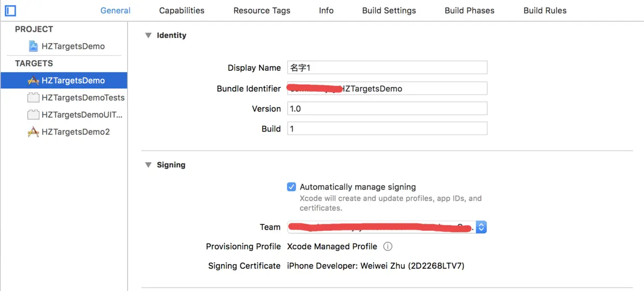The width and height of the screenshot is (644, 291).
Task: Go to the Build Phases tab
Action: (469, 10)
